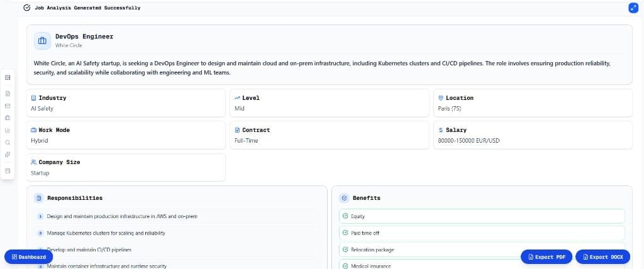Select the Relocation package benefit item
Image resolution: width=644 pixels, height=269 pixels.
click(482, 250)
